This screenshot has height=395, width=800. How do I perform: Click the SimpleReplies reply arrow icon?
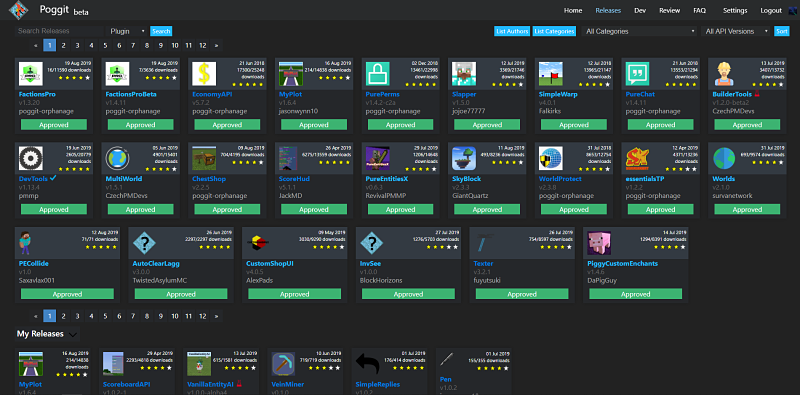pyautogui.click(x=367, y=364)
